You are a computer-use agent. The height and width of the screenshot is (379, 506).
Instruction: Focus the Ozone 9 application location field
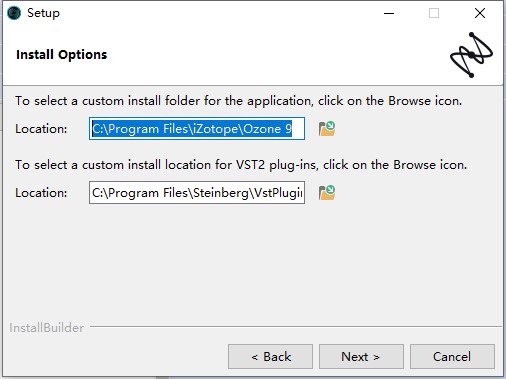point(197,129)
